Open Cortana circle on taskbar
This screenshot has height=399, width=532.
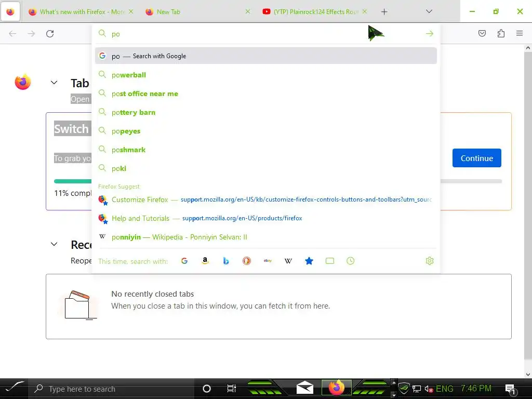pyautogui.click(x=207, y=389)
